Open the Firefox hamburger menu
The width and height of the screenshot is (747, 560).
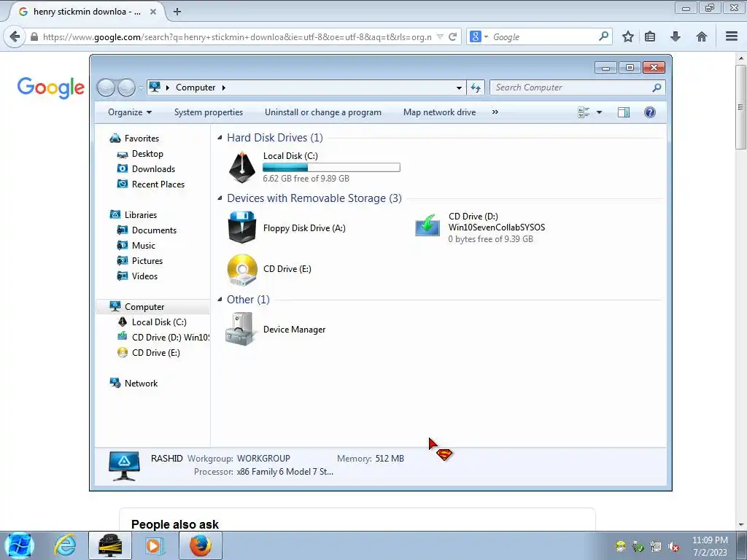tap(732, 36)
